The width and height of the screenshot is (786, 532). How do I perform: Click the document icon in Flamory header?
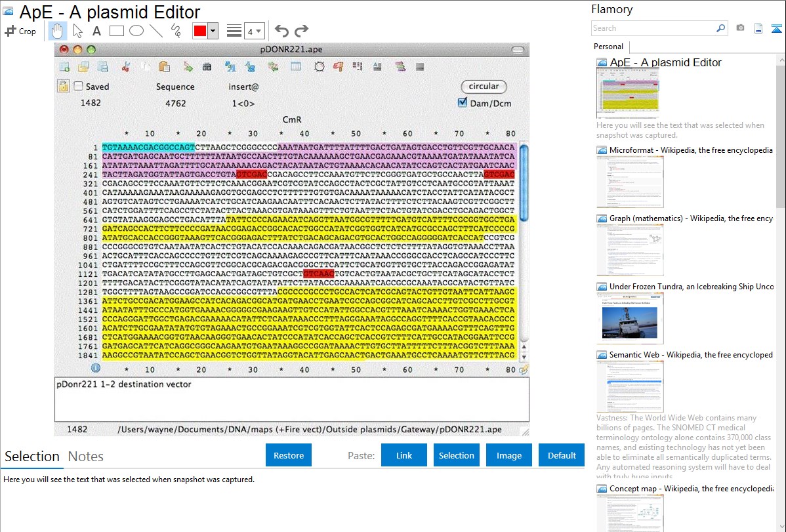tap(758, 28)
